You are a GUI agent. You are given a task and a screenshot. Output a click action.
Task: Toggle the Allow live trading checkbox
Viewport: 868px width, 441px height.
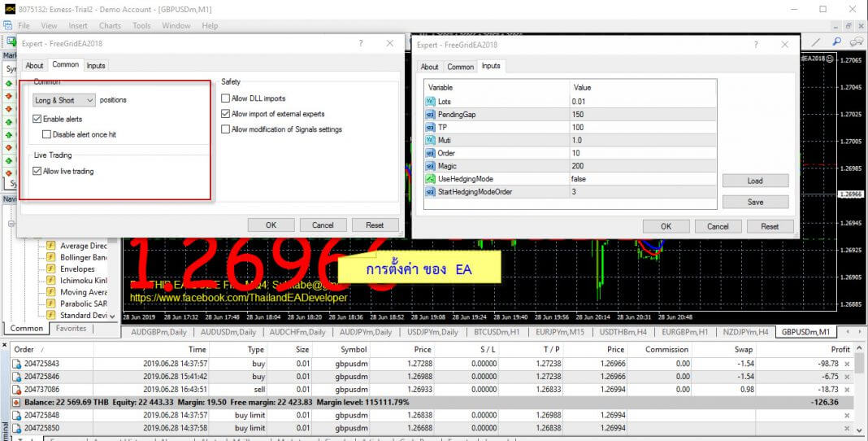pos(37,172)
